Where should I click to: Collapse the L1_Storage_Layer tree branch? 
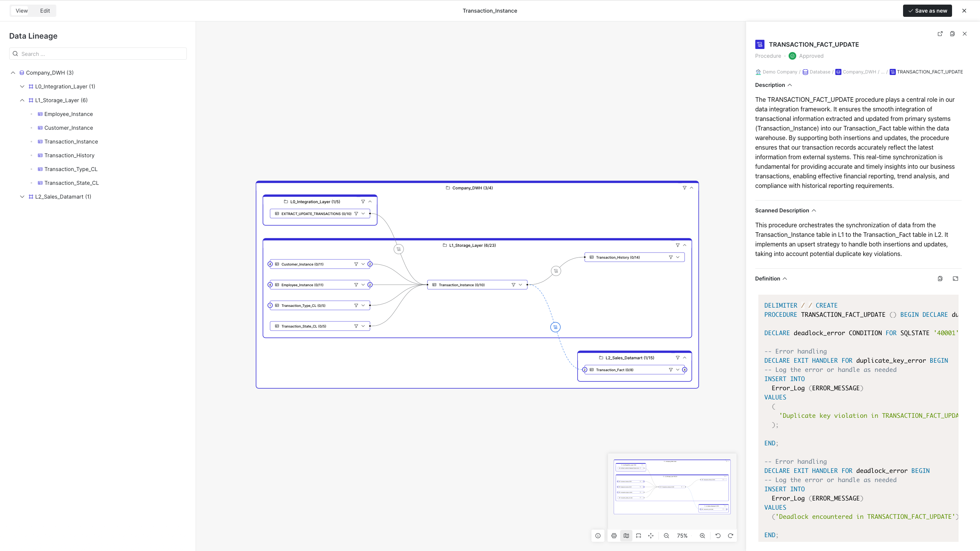pyautogui.click(x=22, y=100)
